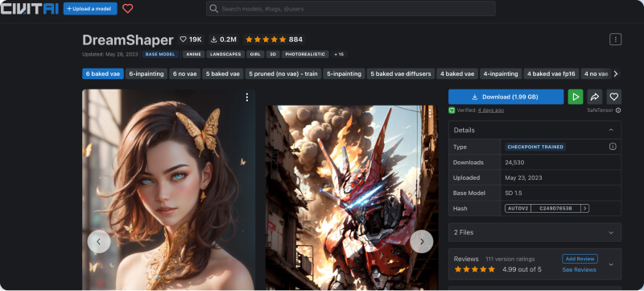Click the green play Run model button
Viewport: 644px width, 291px height.
coord(576,97)
